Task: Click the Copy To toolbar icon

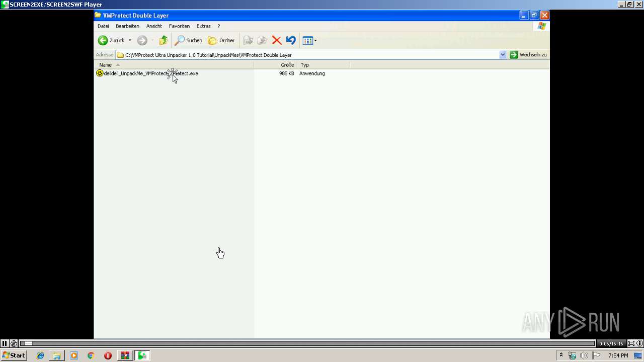Action: click(262, 40)
